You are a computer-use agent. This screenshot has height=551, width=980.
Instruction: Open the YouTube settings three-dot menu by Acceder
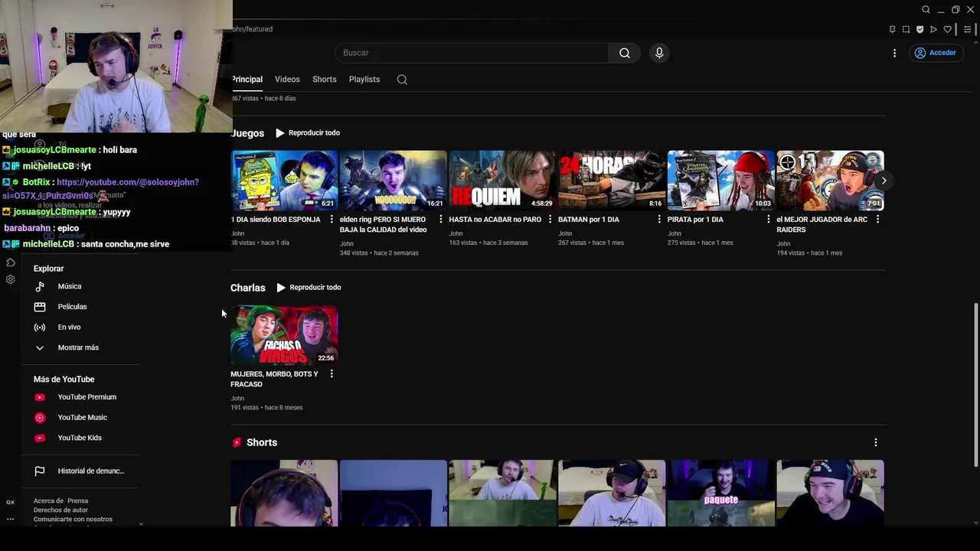click(894, 53)
